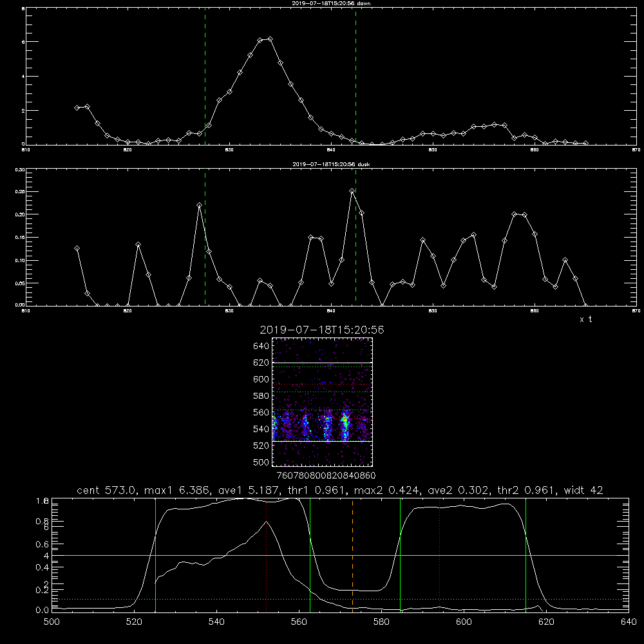Click upper white horizontal line in heatmap
The width and height of the screenshot is (644, 644).
tap(323, 363)
